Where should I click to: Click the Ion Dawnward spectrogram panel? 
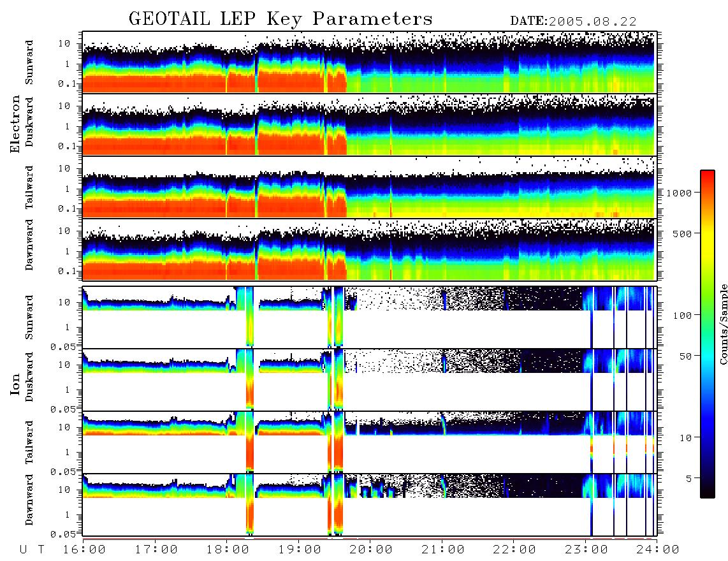click(370, 504)
